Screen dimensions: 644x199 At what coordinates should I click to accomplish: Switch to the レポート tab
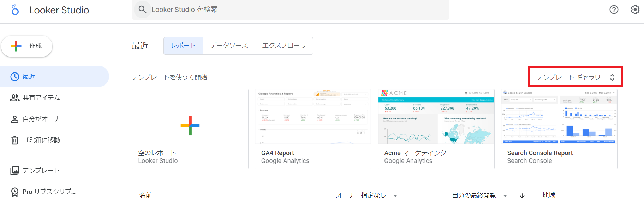(183, 46)
